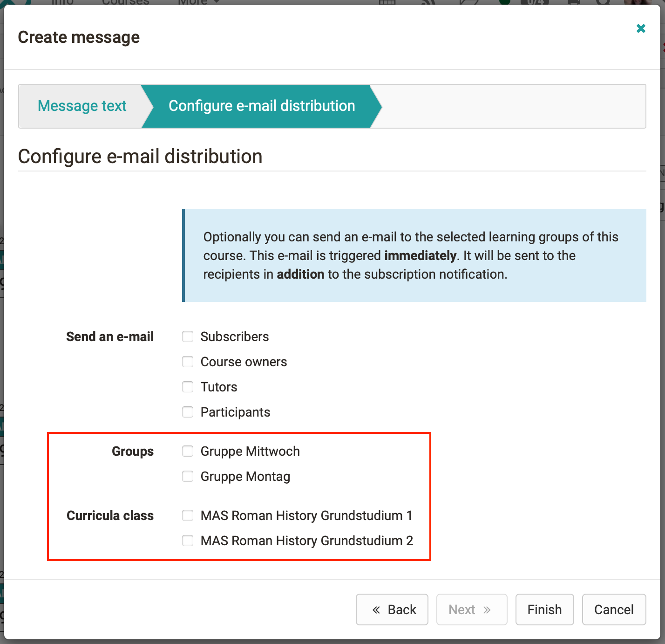Select the Gruppe Mittwoch checkbox
Screen dimensions: 665x644
click(188, 451)
